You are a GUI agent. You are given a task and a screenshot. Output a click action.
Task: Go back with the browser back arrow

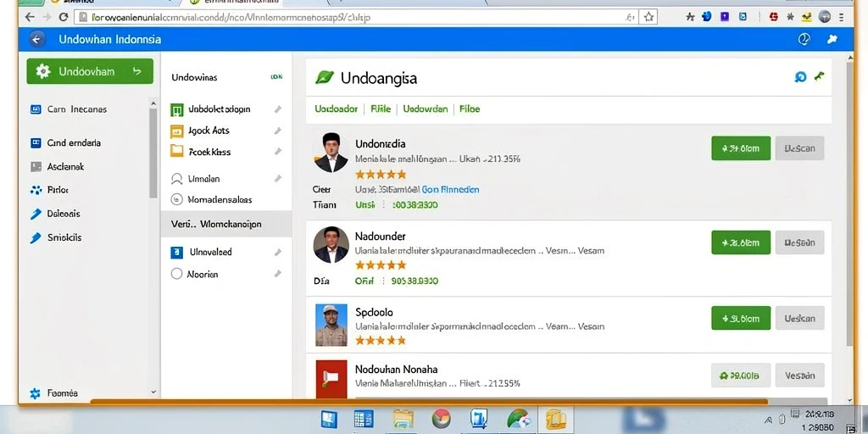[x=30, y=17]
